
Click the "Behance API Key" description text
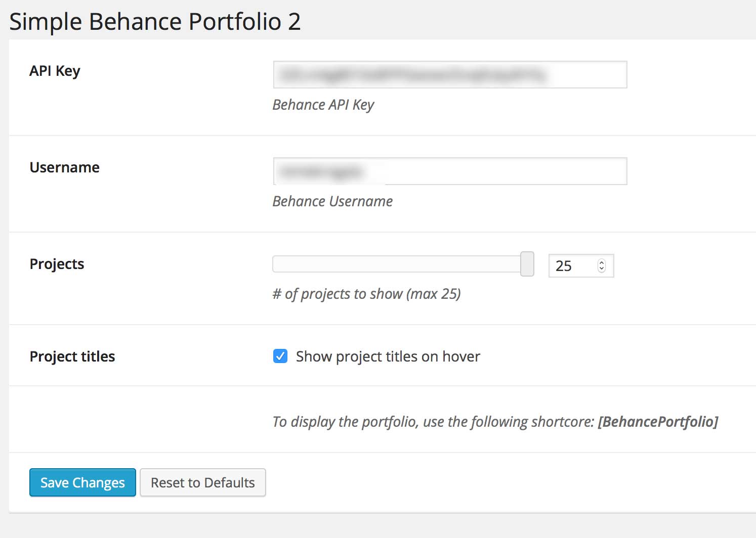click(323, 105)
